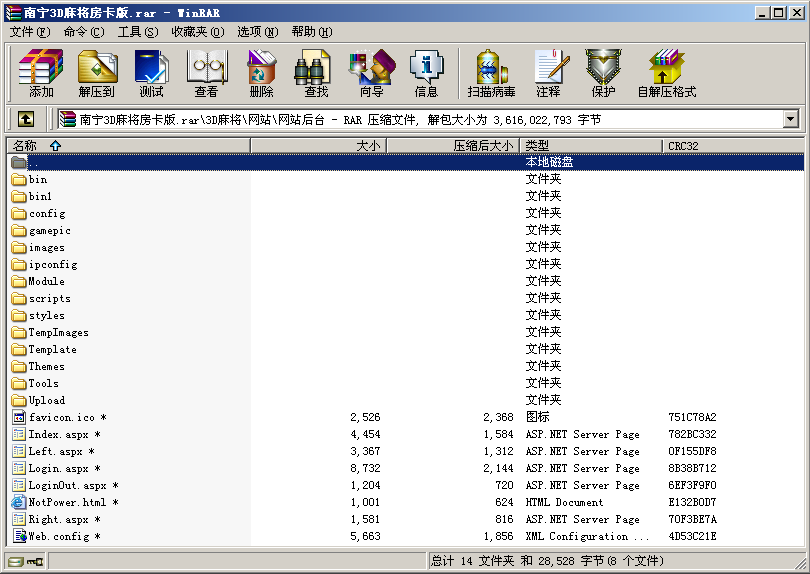Create self-extracting archive (自解压格式) icon

tap(666, 73)
